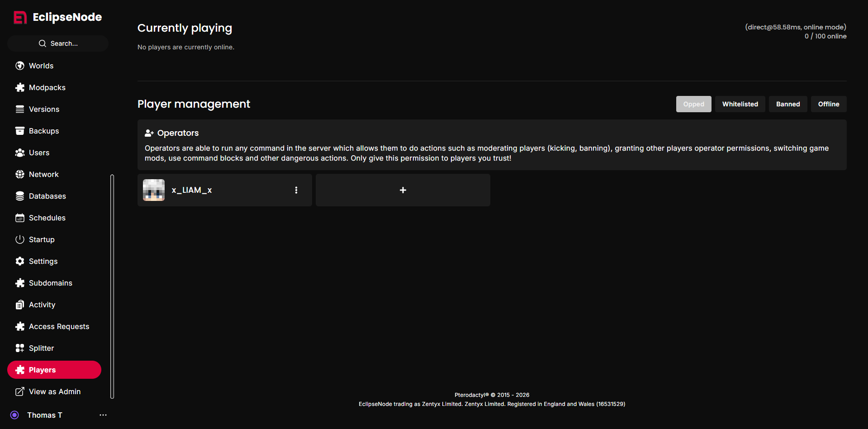This screenshot has height=429, width=868.
Task: Open the Worlds section
Action: (x=40, y=66)
